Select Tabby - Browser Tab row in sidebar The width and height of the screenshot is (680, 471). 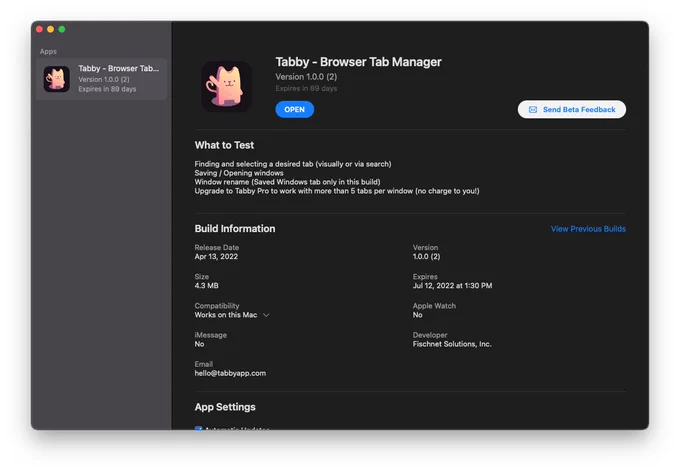coord(101,79)
